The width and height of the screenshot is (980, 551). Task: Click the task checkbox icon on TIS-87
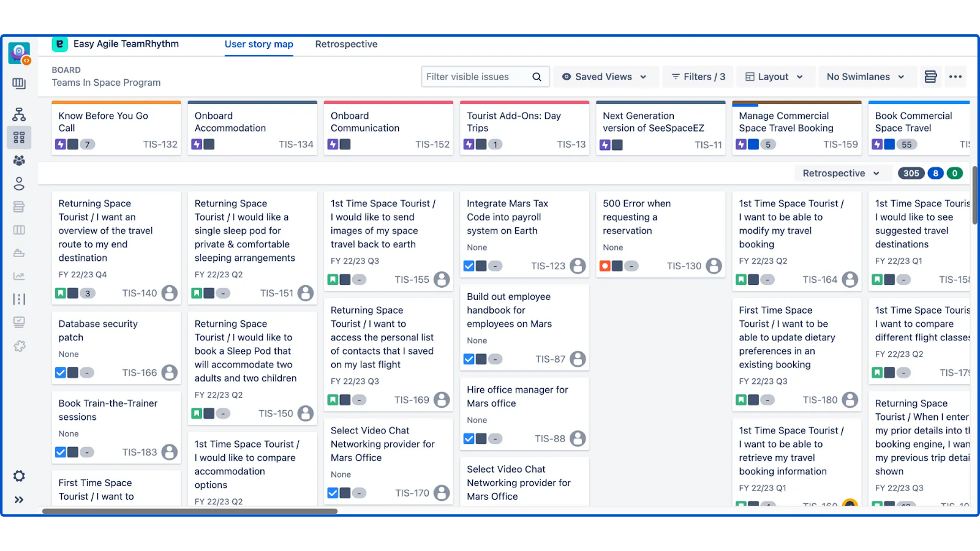coord(469,359)
